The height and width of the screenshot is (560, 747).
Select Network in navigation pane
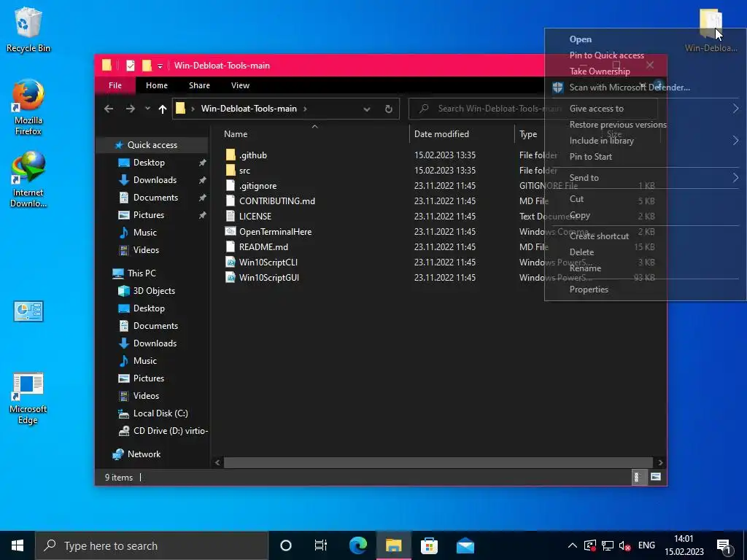coord(144,454)
